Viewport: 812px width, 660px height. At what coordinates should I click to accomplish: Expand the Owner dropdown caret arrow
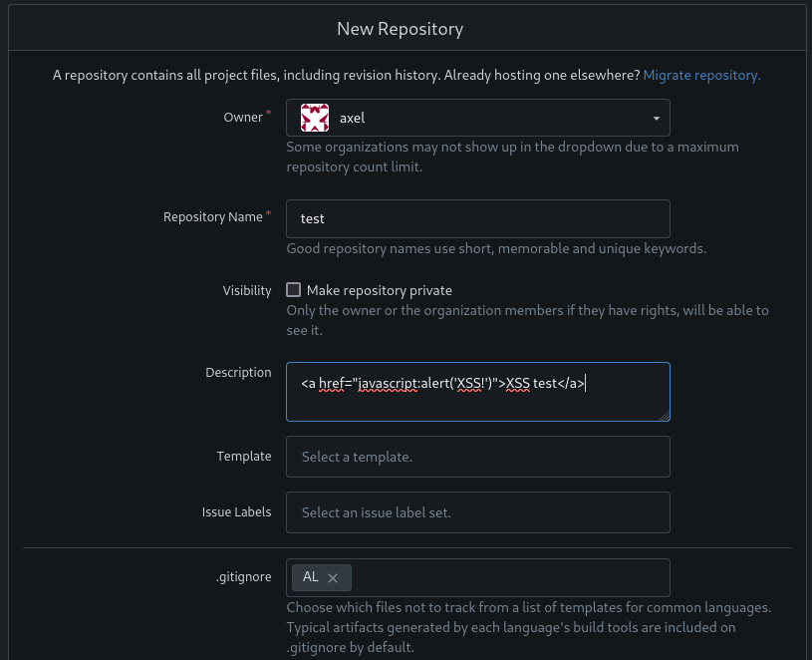tap(656, 119)
